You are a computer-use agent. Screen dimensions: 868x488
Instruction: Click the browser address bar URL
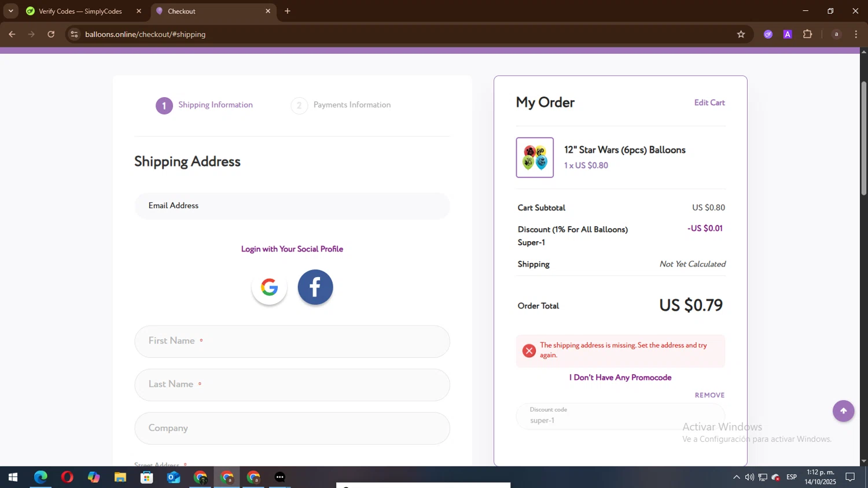[x=145, y=34]
